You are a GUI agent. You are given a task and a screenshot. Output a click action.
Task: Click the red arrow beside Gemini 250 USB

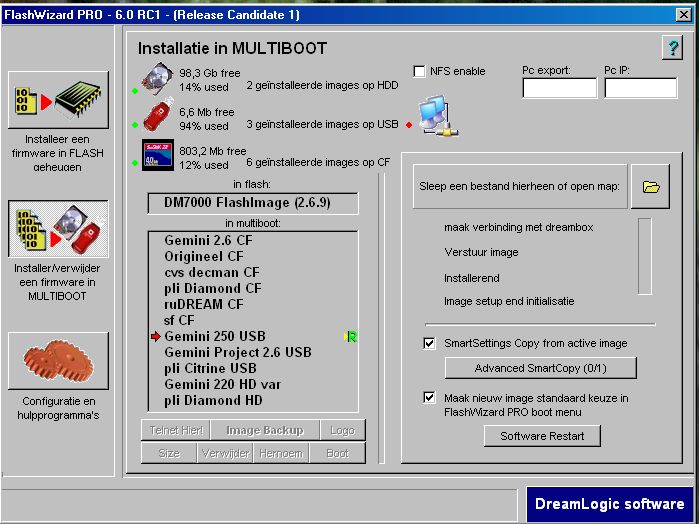coord(156,336)
